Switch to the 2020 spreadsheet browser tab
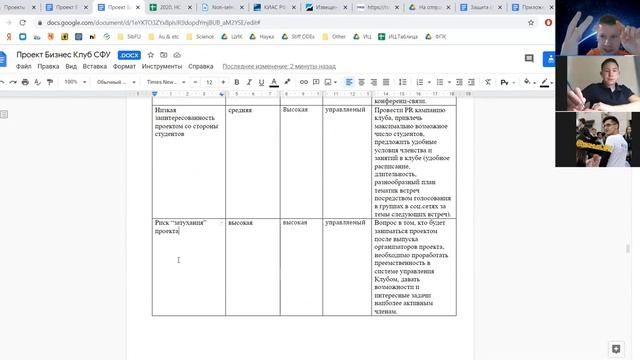The image size is (640, 360). click(x=170, y=7)
